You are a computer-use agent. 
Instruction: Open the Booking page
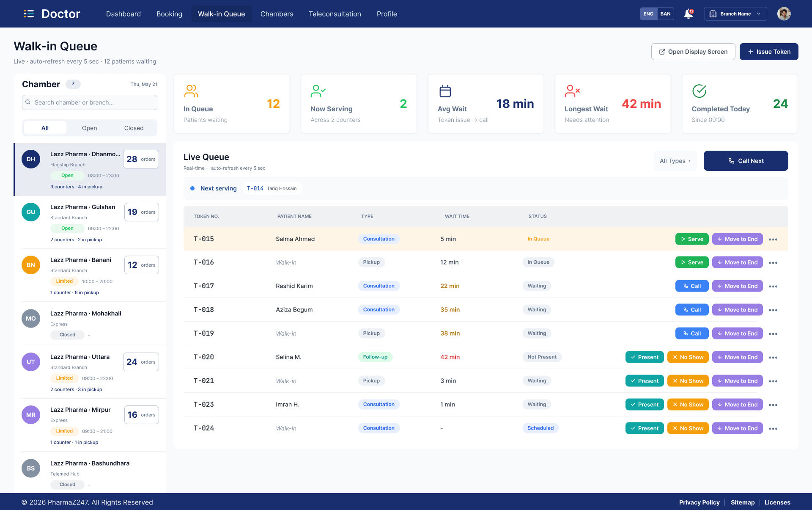(x=169, y=14)
